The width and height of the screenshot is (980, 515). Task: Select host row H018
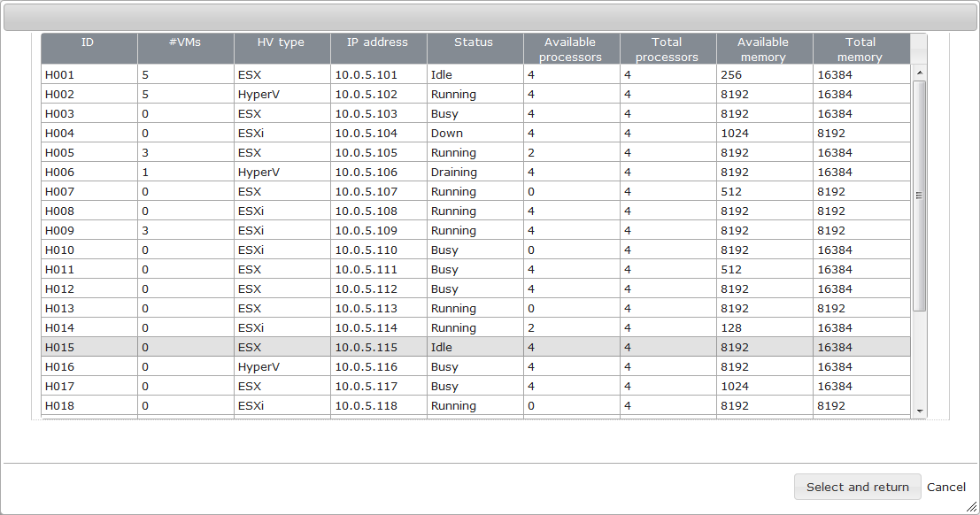[475, 405]
